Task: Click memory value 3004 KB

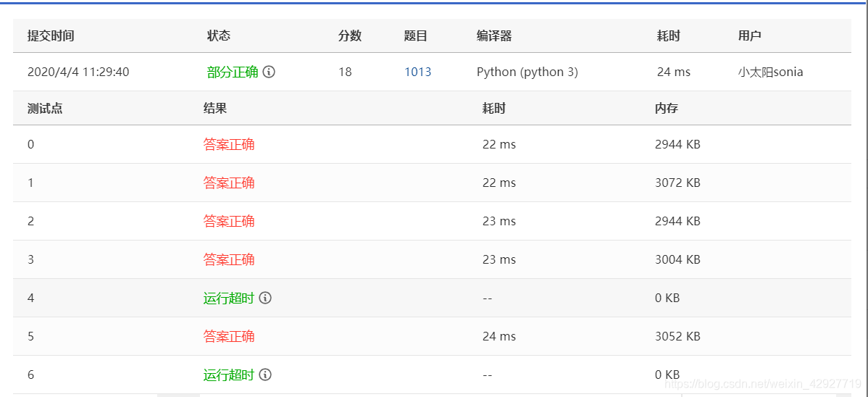Action: [x=677, y=259]
